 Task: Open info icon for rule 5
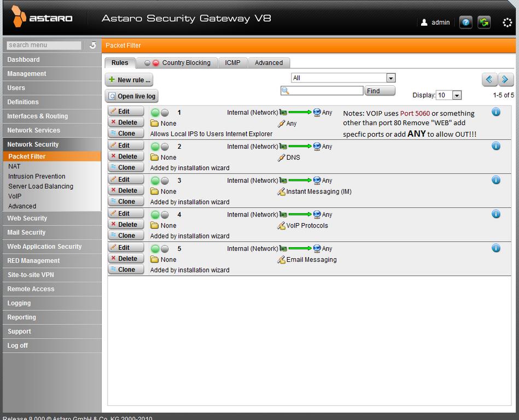pyautogui.click(x=496, y=248)
